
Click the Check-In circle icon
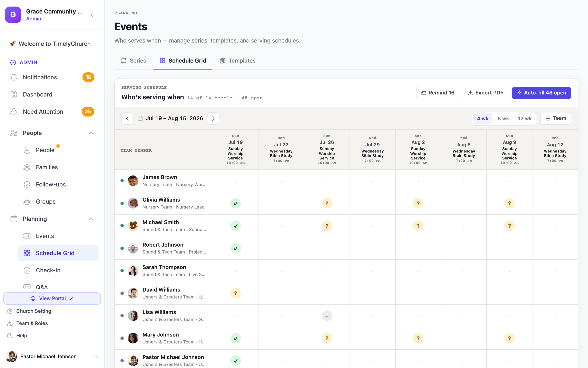pyautogui.click(x=27, y=270)
